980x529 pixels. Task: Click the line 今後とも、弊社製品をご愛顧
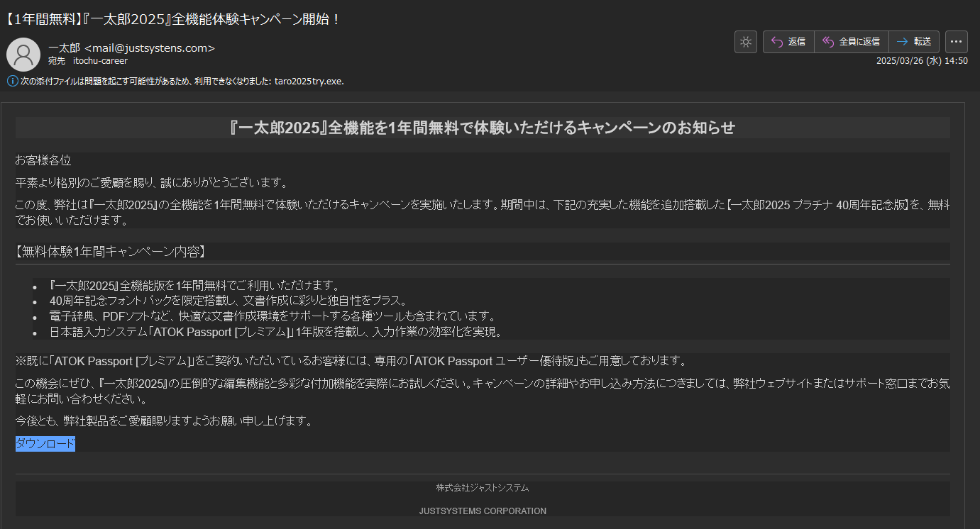tap(164, 421)
